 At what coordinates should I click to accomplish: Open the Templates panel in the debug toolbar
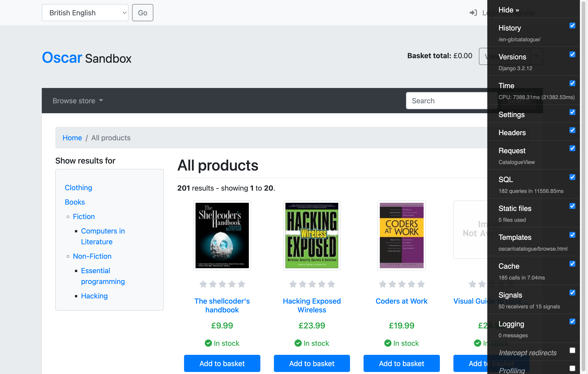tap(515, 237)
